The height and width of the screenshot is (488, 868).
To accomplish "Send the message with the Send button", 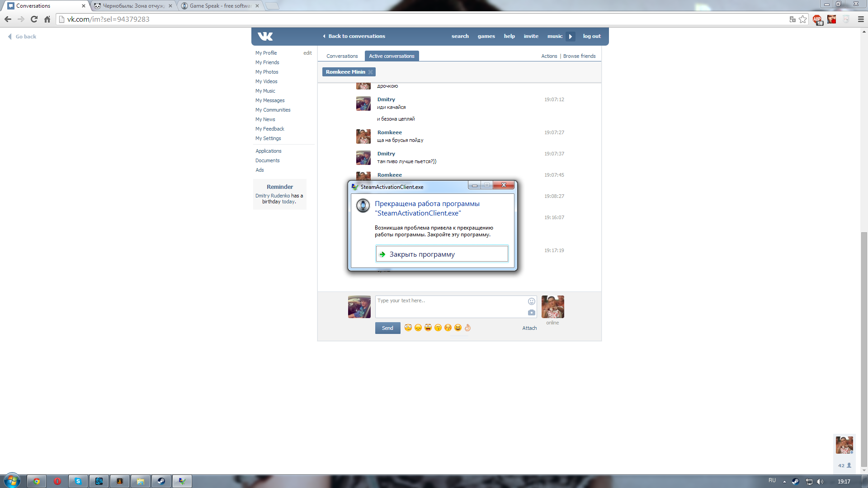I will (x=387, y=328).
